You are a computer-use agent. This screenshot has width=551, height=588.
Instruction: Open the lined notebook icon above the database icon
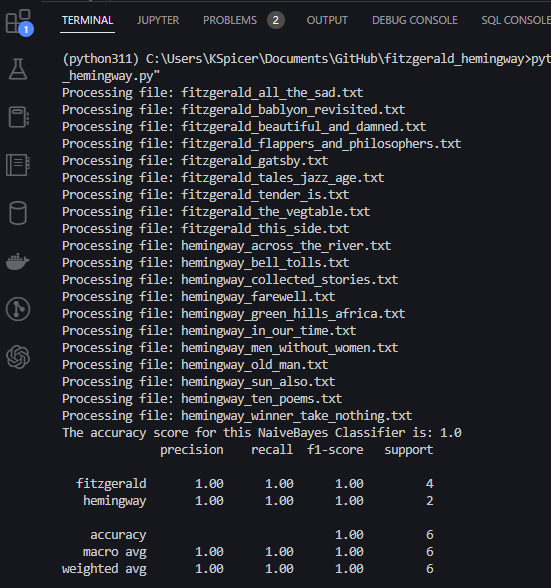[x=18, y=165]
